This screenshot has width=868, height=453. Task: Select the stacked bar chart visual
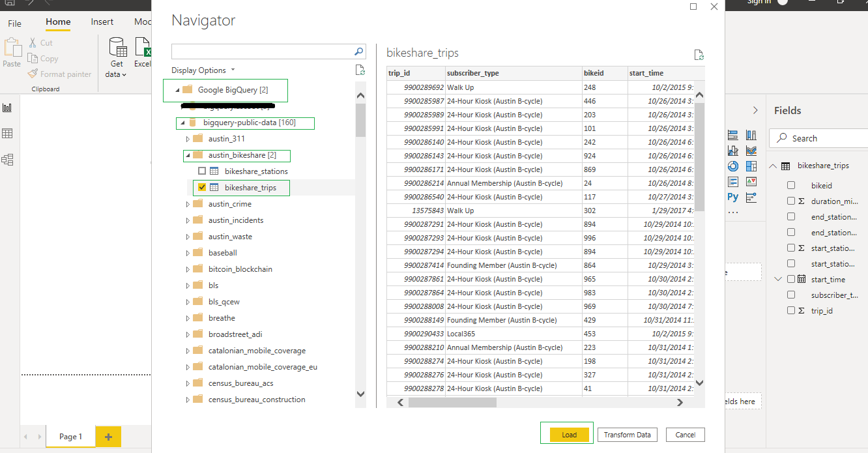[733, 135]
